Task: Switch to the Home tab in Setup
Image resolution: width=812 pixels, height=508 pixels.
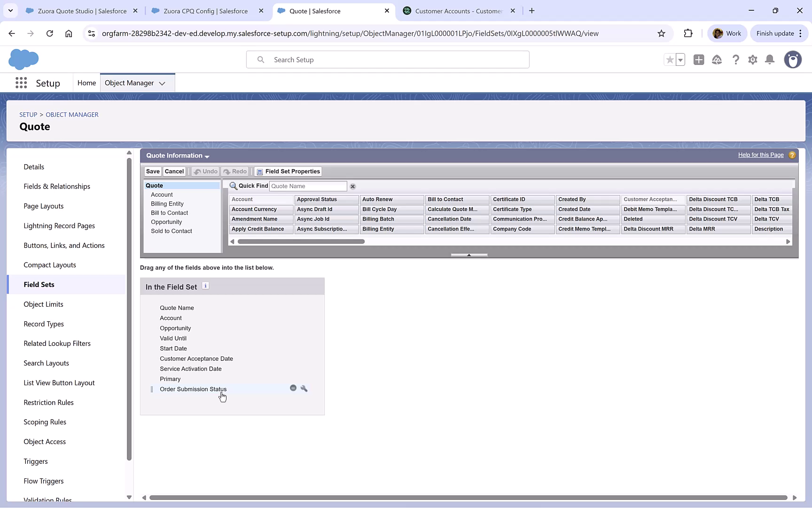Action: click(x=86, y=82)
